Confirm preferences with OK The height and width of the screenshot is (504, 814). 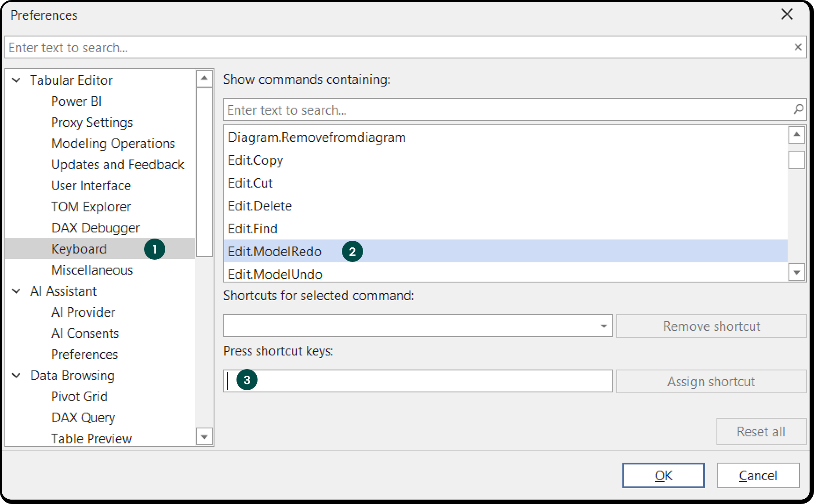[663, 475]
